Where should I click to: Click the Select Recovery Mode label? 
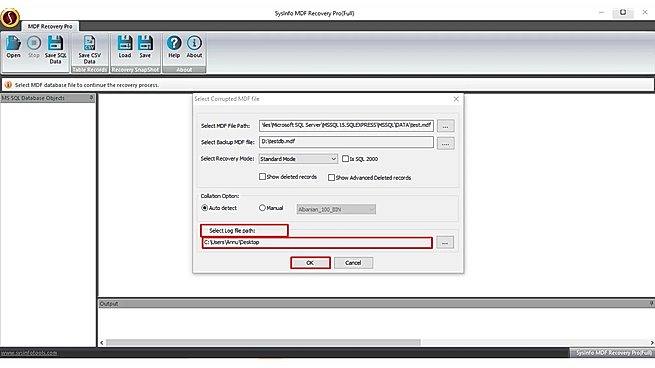coord(227,159)
